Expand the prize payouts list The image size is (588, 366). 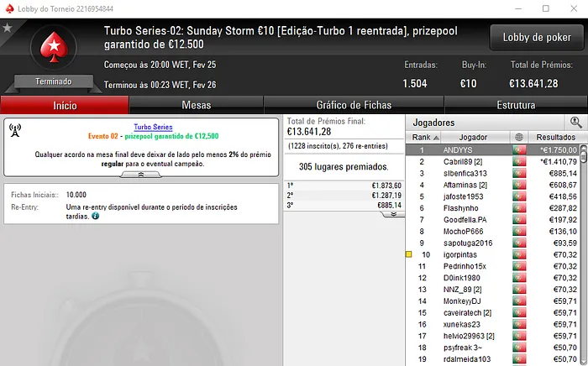tap(393, 214)
